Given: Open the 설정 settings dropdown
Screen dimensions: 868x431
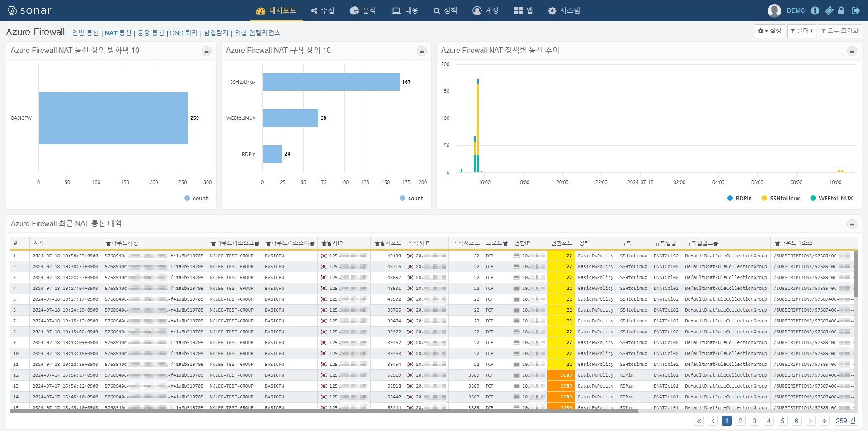Looking at the screenshot, I should [769, 31].
